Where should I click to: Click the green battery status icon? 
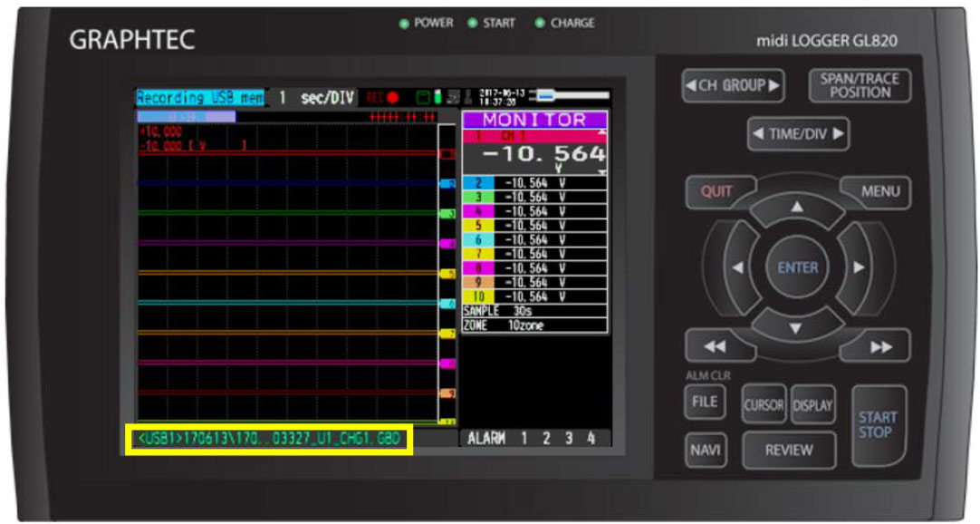[x=437, y=97]
